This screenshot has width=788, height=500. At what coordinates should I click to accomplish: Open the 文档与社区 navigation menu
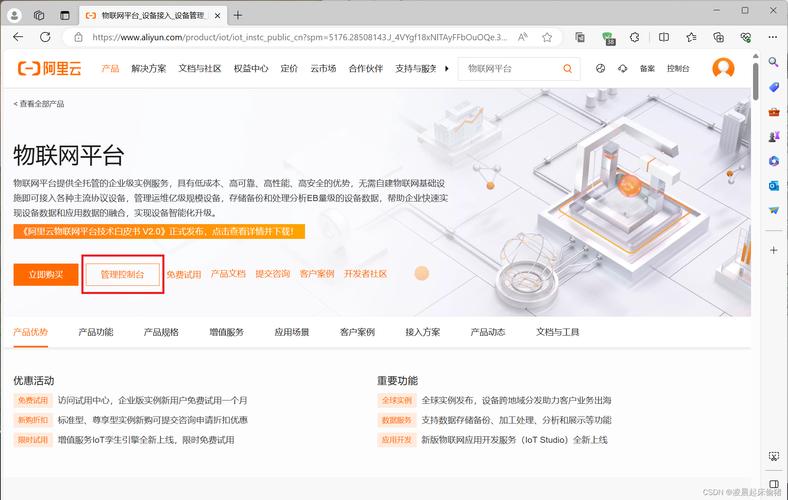point(200,68)
